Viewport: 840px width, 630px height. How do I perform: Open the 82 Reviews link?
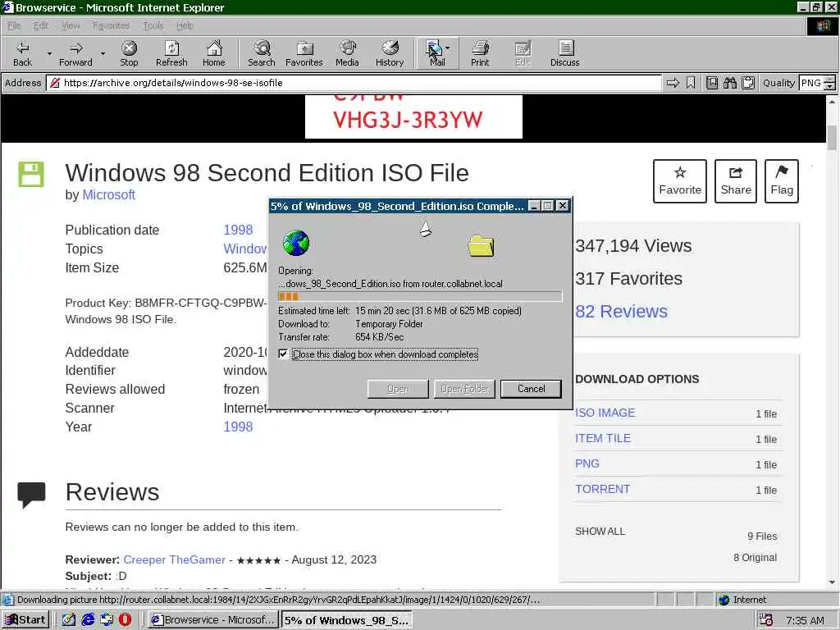tap(622, 311)
